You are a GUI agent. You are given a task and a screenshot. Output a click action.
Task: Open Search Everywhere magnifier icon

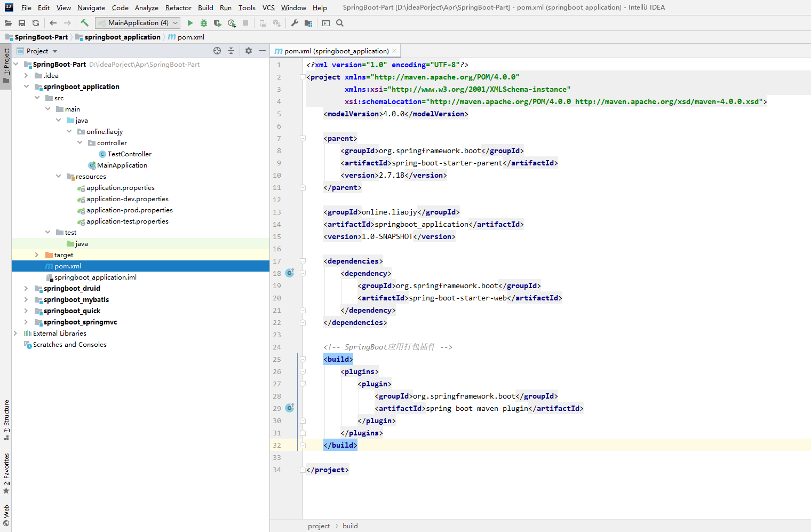[x=340, y=23]
